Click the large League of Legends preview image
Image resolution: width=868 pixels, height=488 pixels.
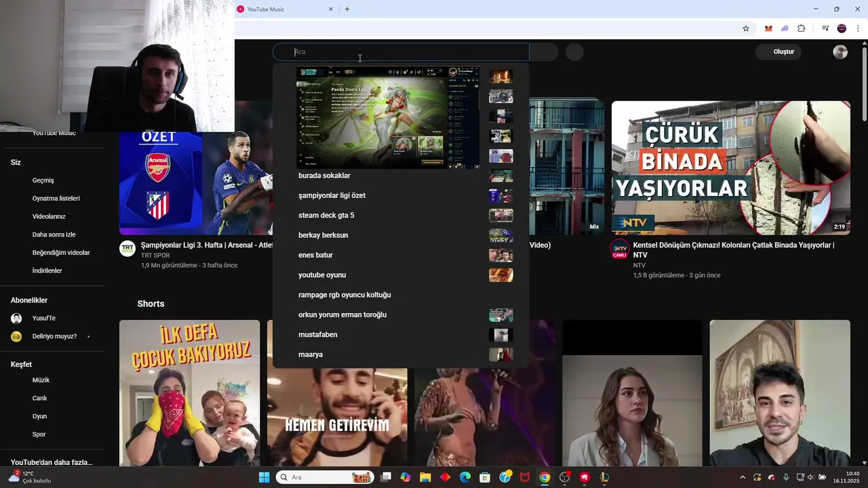[388, 117]
